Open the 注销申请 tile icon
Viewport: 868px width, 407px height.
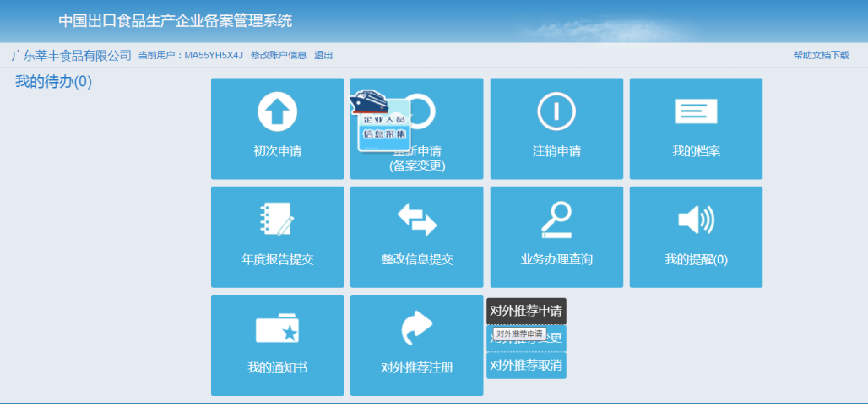pos(556,113)
